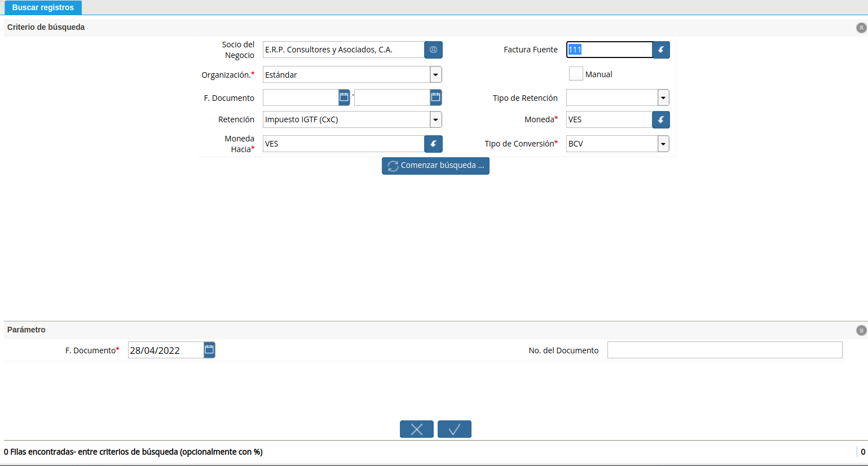Open Moneda lookup icon
The height and width of the screenshot is (466, 868).
661,119
